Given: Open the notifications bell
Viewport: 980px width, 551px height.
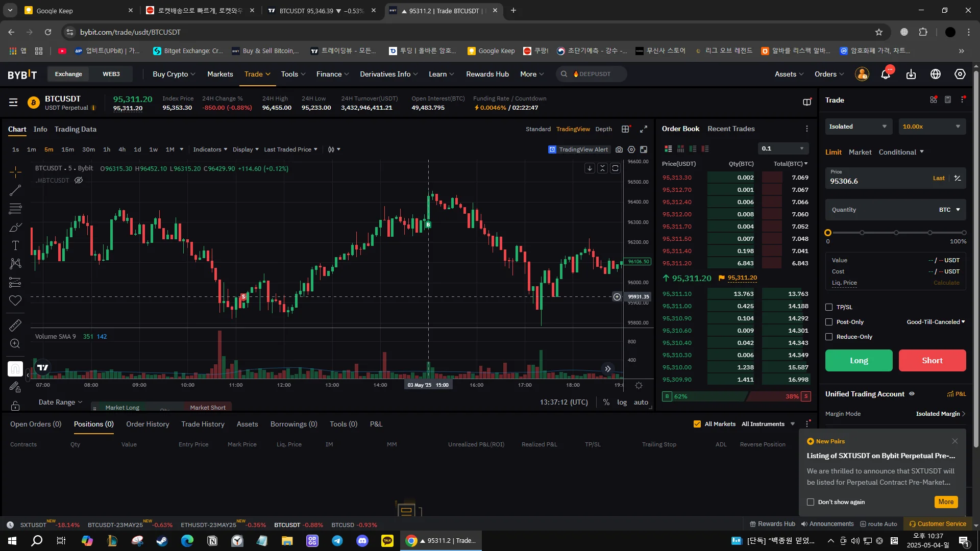Looking at the screenshot, I should pos(886,74).
